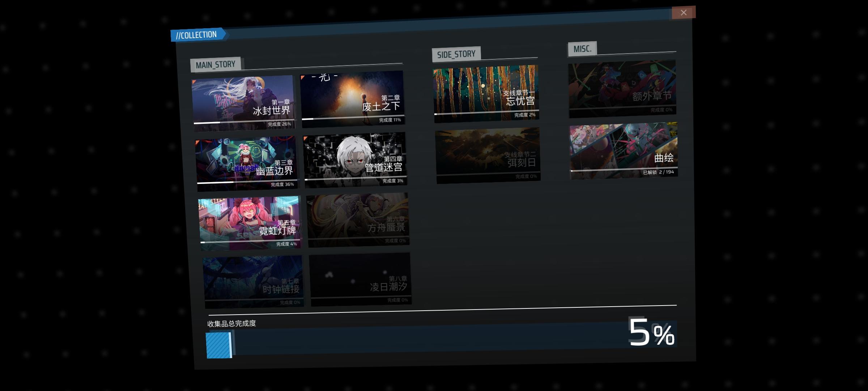The image size is (868, 391).
Task: Click locked chapter seven 时钟链接
Action: (x=252, y=281)
